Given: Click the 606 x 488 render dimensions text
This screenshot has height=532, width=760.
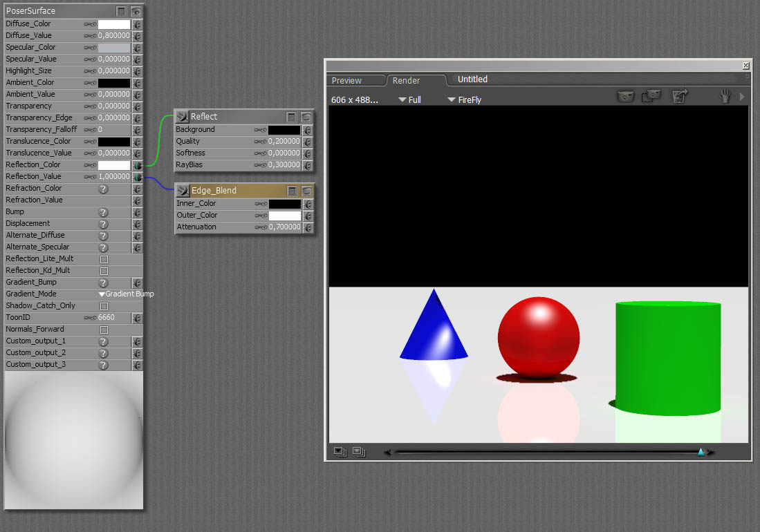Looking at the screenshot, I should coord(355,100).
